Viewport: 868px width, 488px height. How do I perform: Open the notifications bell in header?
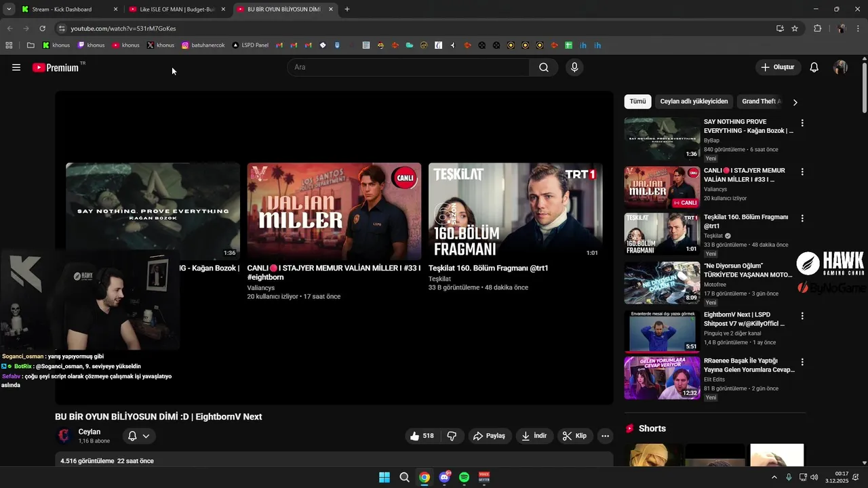(x=814, y=67)
